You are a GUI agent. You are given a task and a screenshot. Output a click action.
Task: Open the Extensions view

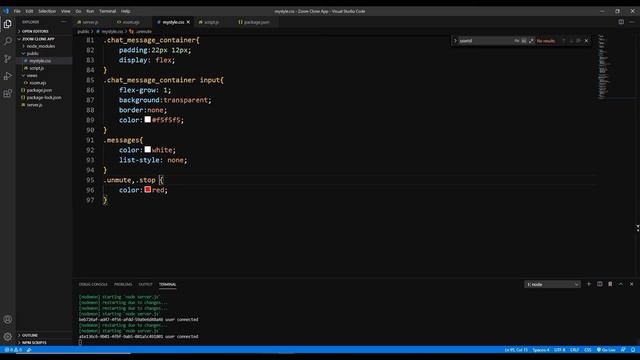click(x=7, y=93)
